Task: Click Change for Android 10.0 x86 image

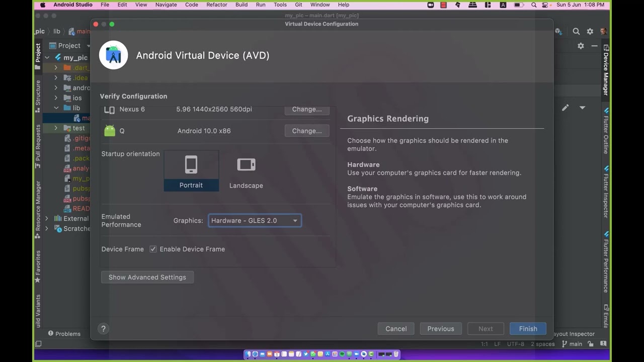Action: (x=307, y=131)
